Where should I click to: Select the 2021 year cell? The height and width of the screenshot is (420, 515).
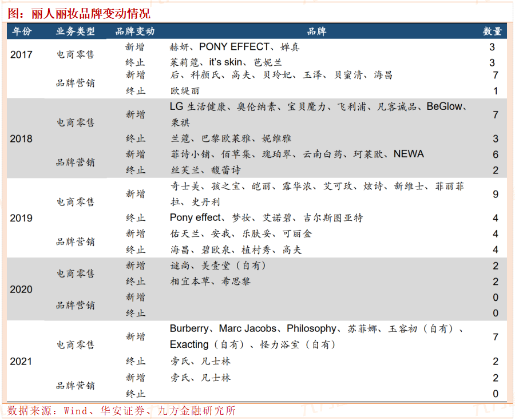click(x=21, y=361)
